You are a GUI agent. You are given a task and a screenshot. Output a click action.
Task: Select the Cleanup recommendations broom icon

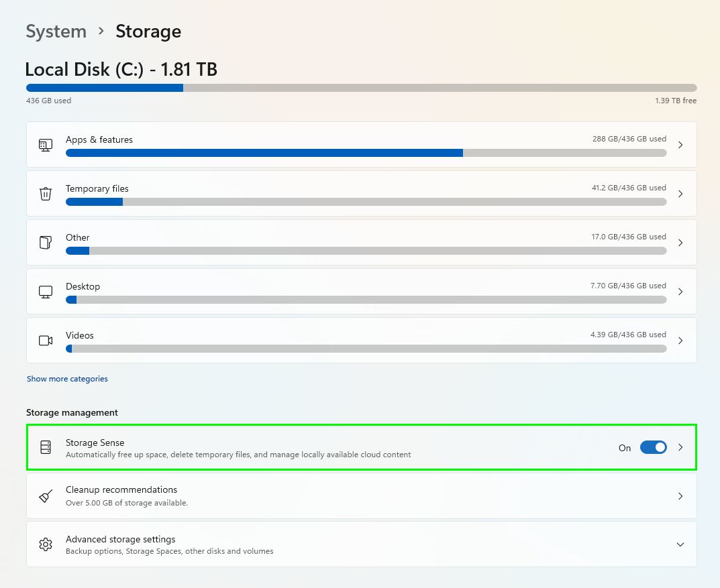pyautogui.click(x=45, y=495)
